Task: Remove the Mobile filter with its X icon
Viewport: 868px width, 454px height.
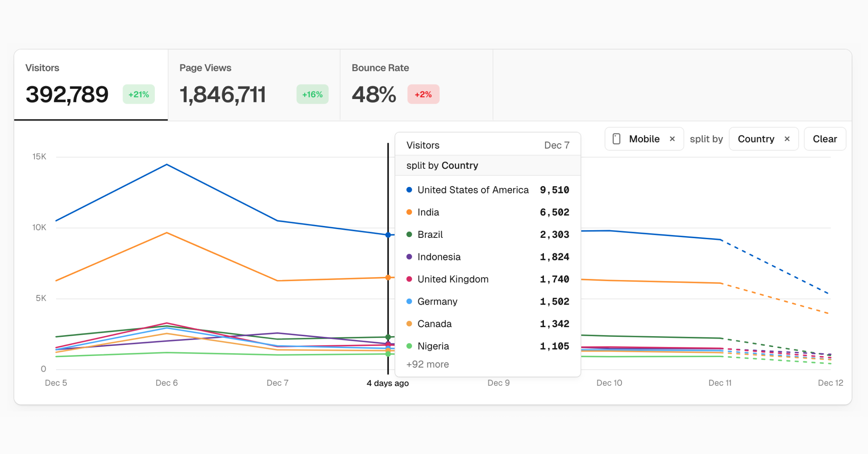Action: 673,138
